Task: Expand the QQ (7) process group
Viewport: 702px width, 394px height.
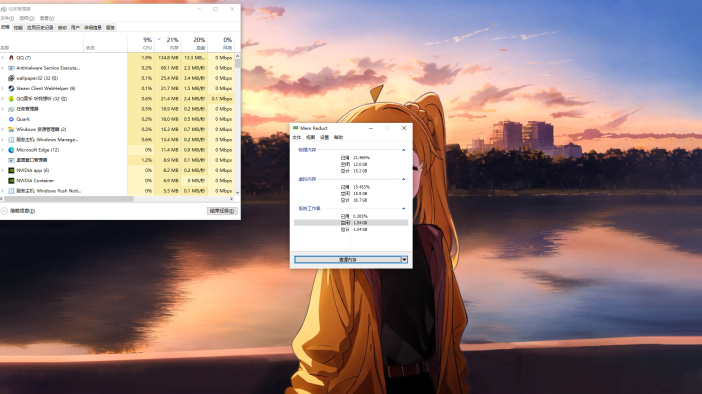Action: 3,58
